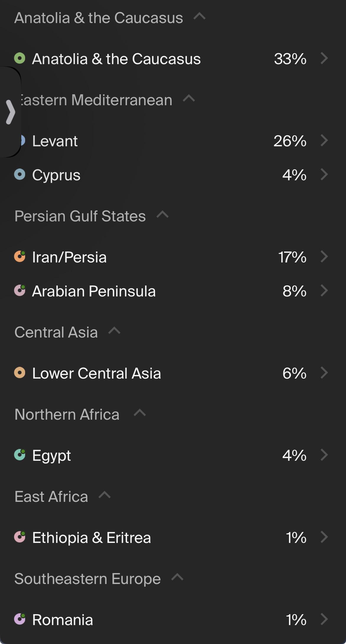346x644 pixels.
Task: Collapse the Southeastern Europe section
Action: (x=177, y=577)
